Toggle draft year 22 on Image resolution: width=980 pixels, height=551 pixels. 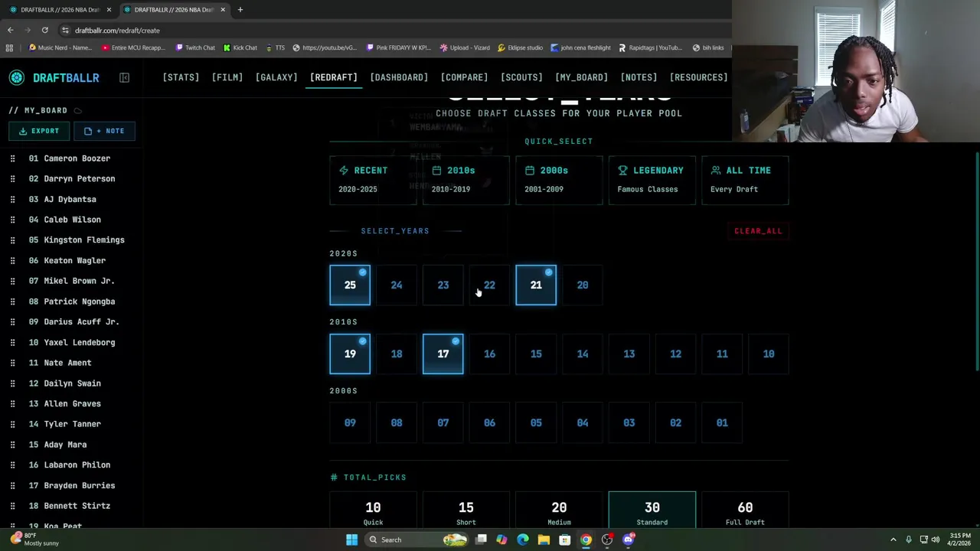pyautogui.click(x=489, y=285)
